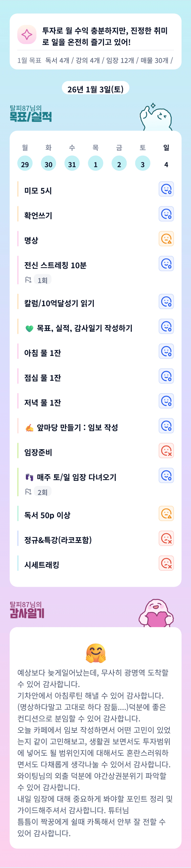Click the red status icon for 시세트래킹
This screenshot has width=191, height=868.
coord(166,563)
